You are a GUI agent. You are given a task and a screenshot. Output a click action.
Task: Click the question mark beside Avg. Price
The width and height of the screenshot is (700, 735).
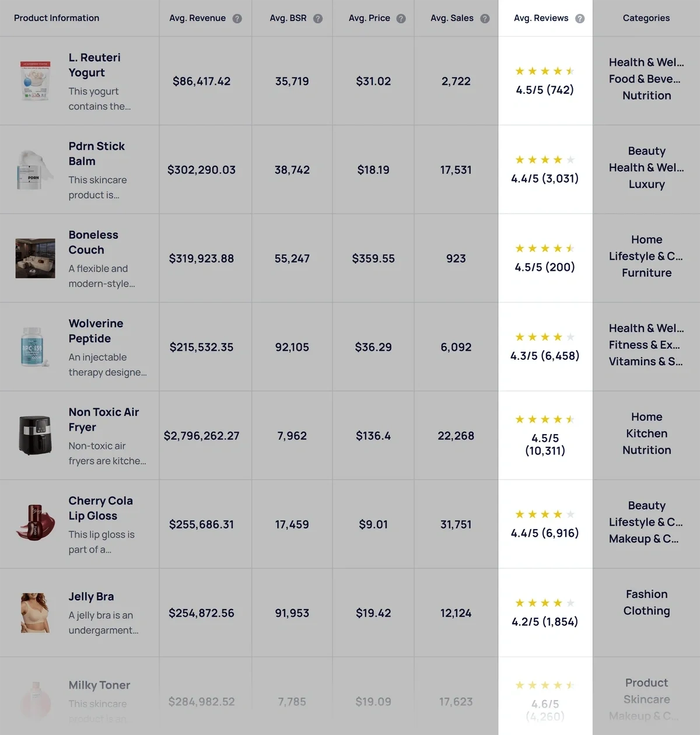click(x=401, y=18)
